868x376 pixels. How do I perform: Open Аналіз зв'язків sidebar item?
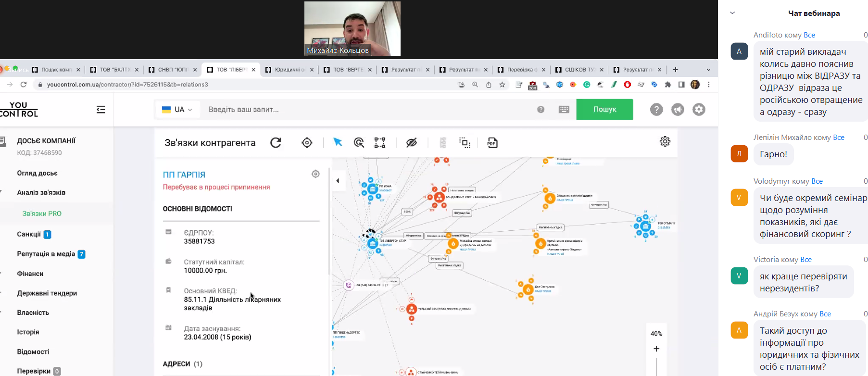[41, 192]
